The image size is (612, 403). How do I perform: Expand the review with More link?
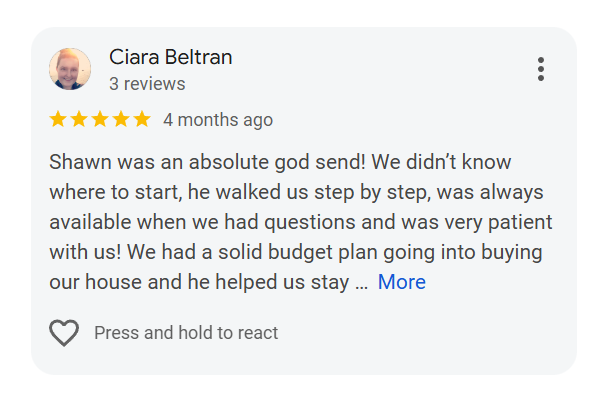[x=401, y=282]
